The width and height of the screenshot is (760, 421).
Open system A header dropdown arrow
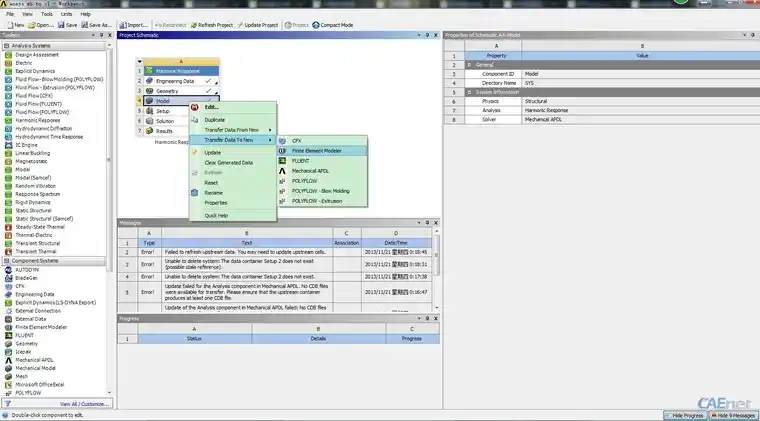tap(140, 62)
